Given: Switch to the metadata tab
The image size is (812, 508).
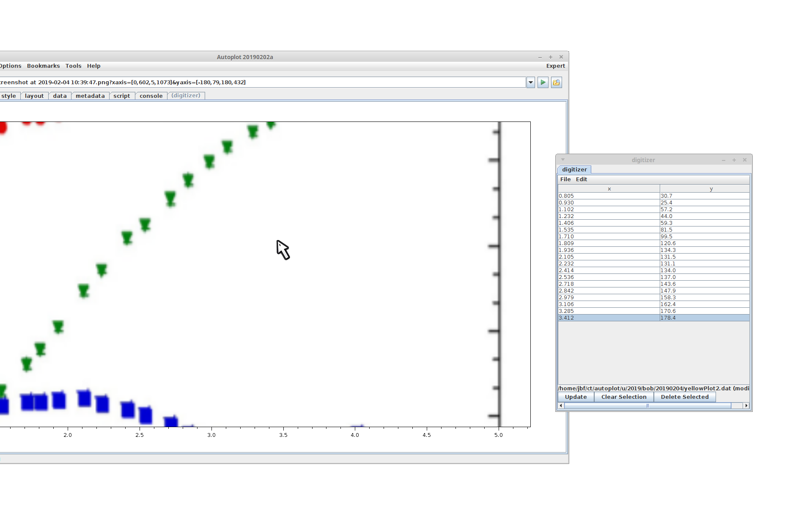Looking at the screenshot, I should click(90, 96).
